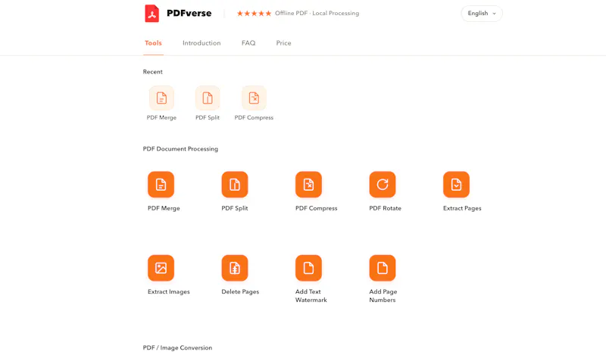This screenshot has width=606, height=364.
Task: Switch to the FAQ tab
Action: coord(248,43)
